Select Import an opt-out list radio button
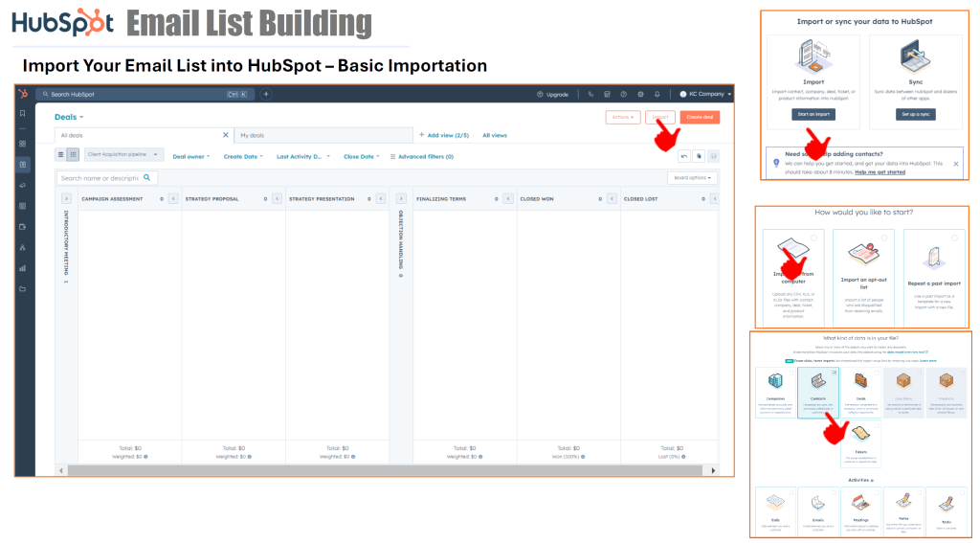Screen dimensions: 980x543 [x=884, y=238]
